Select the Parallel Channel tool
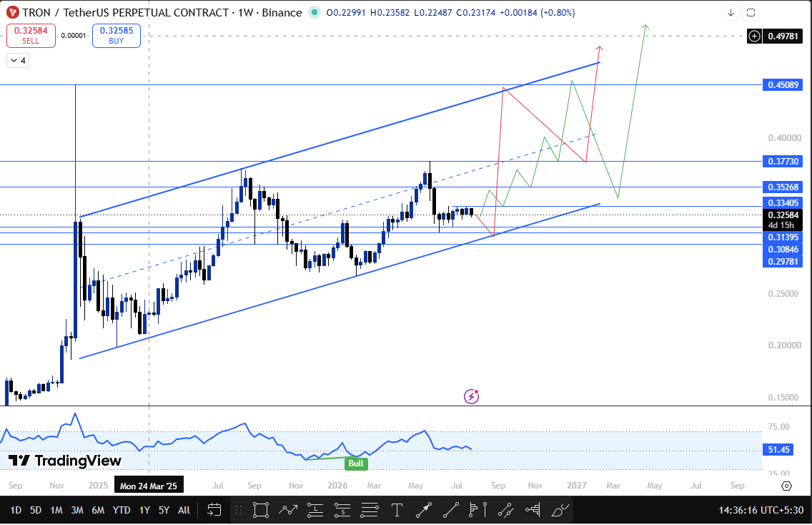Screen dimensions: 812x525 tap(505, 510)
